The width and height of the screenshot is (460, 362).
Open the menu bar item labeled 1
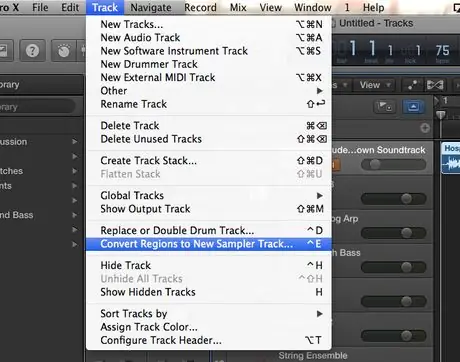point(347,7)
